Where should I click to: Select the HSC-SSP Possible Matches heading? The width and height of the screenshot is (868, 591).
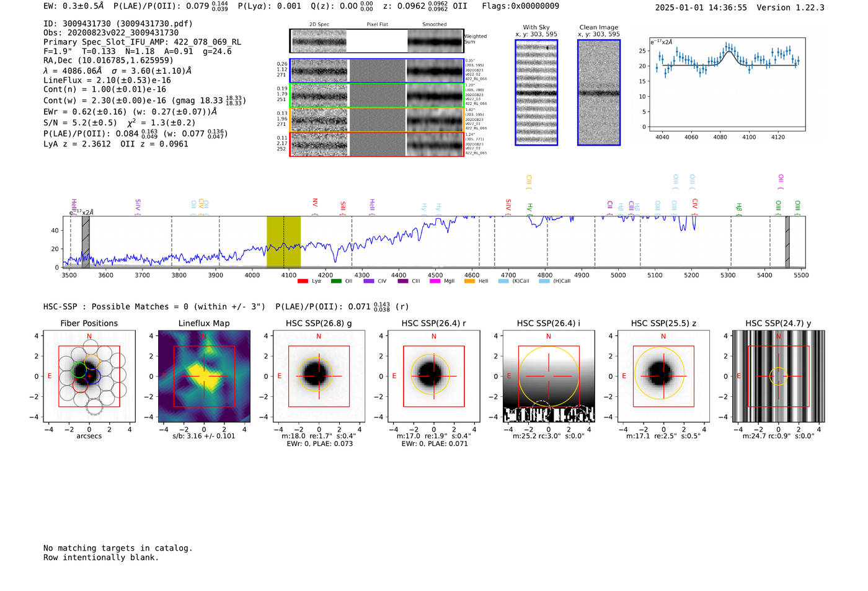click(154, 306)
